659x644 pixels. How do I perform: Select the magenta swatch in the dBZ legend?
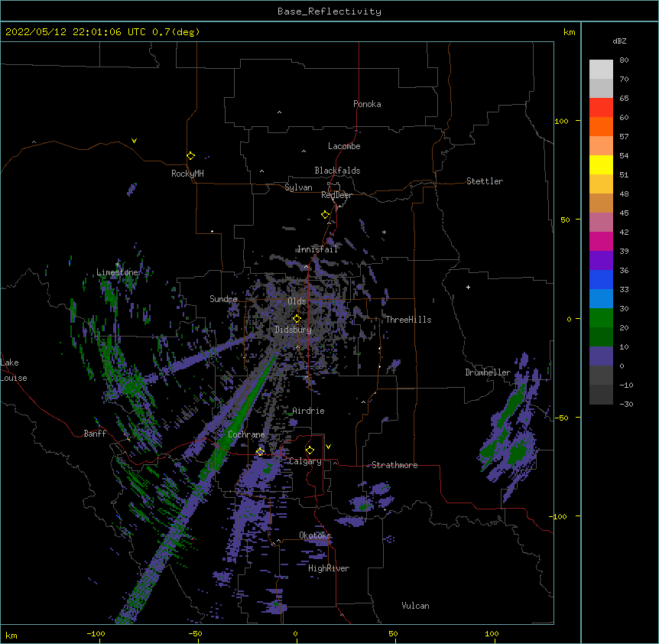[601, 241]
